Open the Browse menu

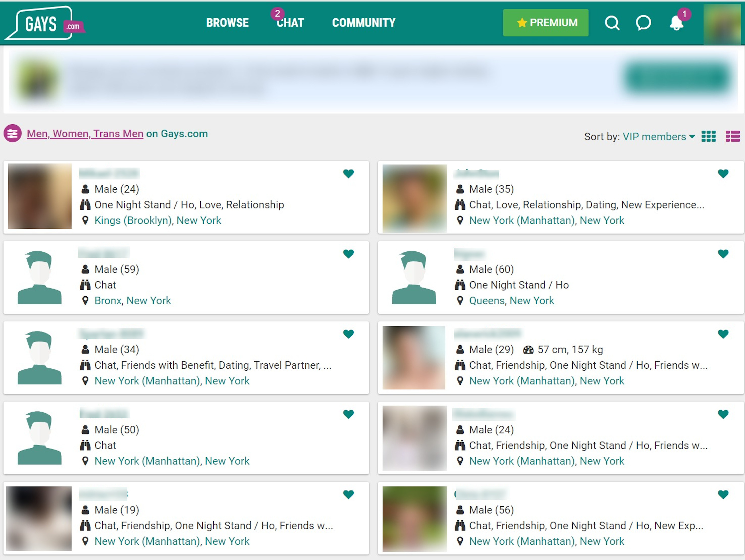click(227, 23)
